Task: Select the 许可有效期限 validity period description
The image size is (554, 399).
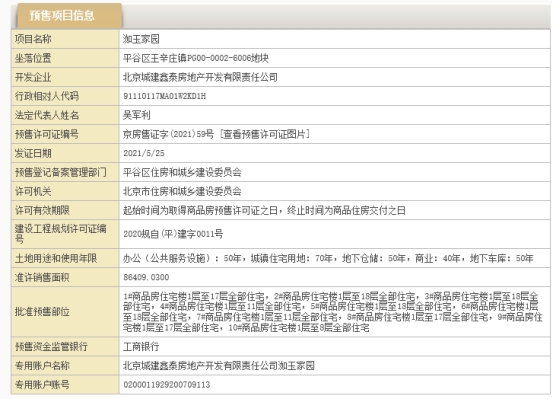Action: point(264,211)
